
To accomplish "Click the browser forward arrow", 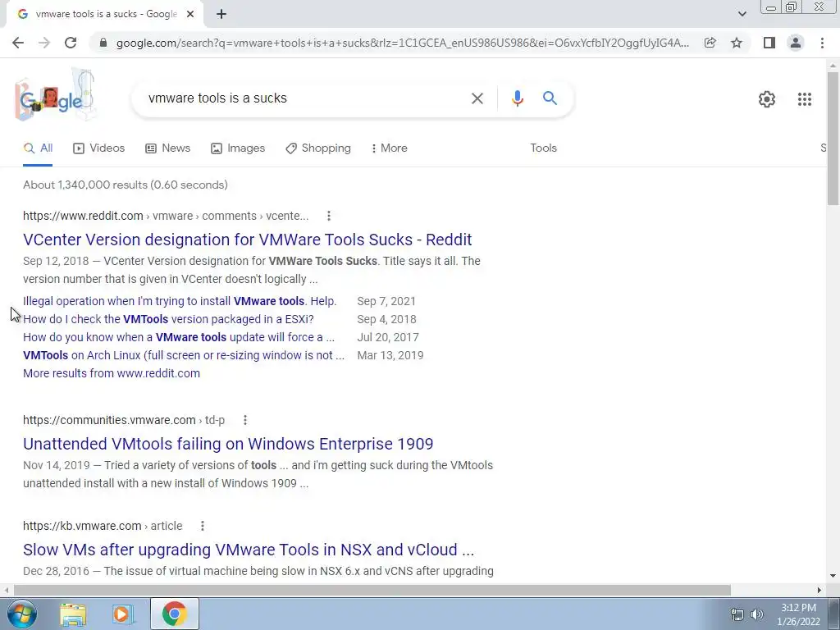I will 44,43.
